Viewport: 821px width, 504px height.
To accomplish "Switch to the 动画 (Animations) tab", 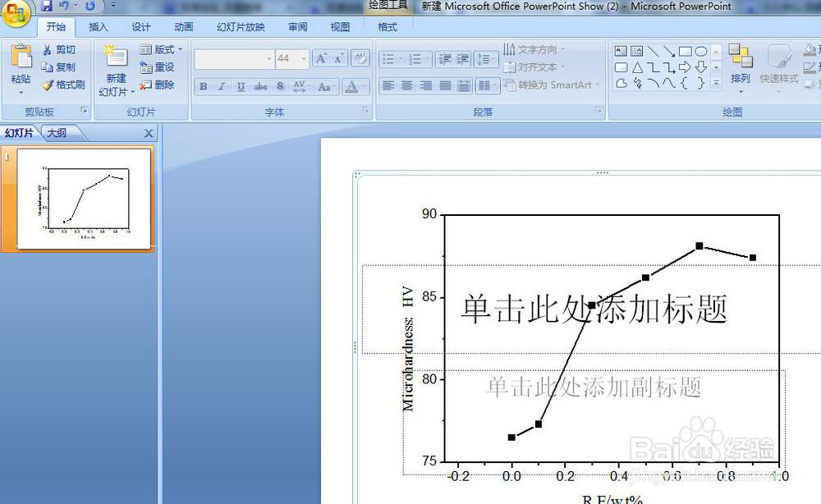I will (184, 27).
